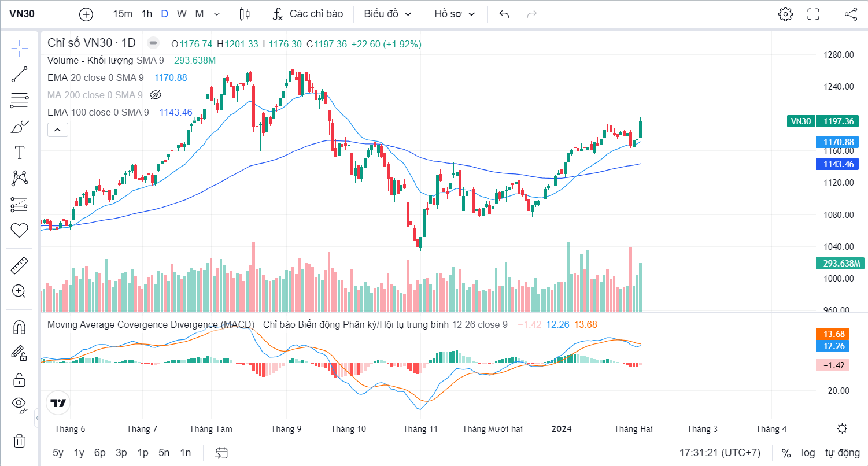The height and width of the screenshot is (466, 868).
Task: Toggle magnet mode for drawings
Action: pos(20,328)
